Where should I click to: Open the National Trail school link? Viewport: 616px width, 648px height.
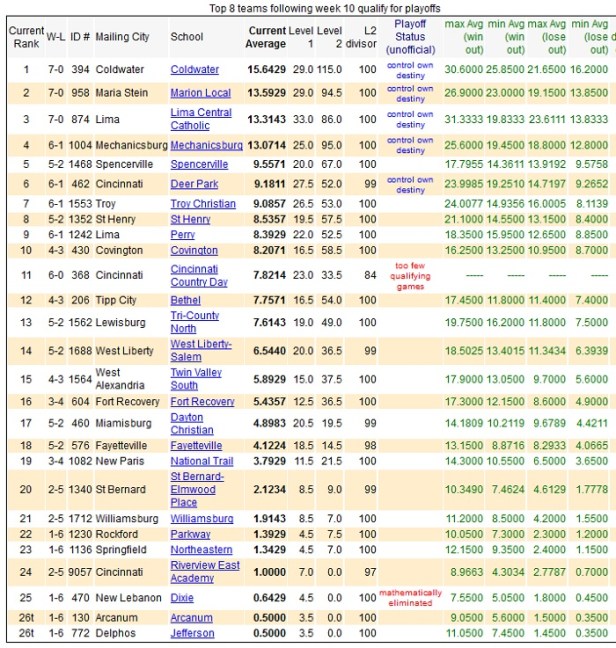coord(201,461)
